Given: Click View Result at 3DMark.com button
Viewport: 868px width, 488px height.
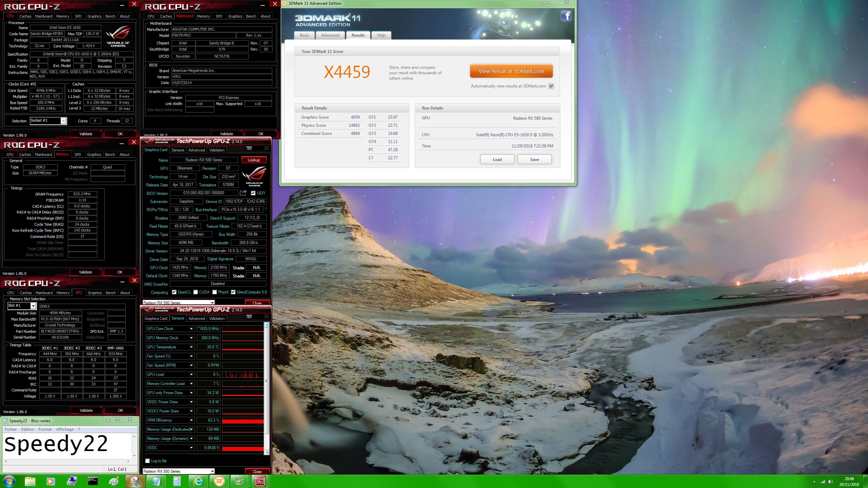Looking at the screenshot, I should coord(511,72).
